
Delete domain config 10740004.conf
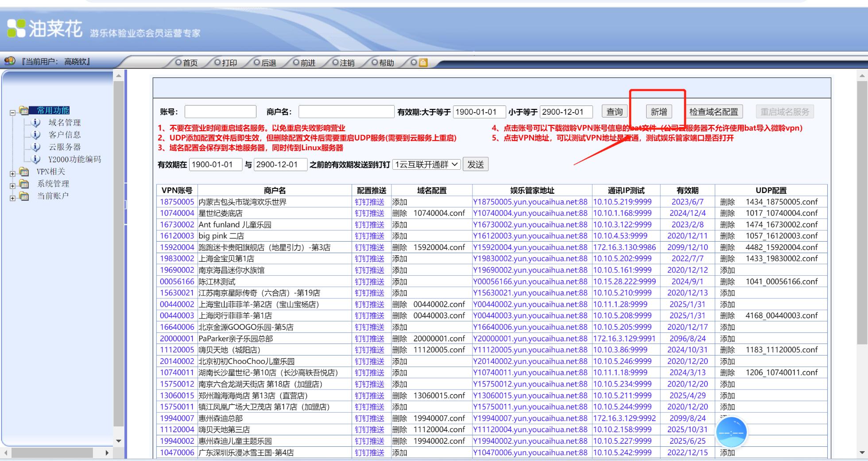point(399,213)
